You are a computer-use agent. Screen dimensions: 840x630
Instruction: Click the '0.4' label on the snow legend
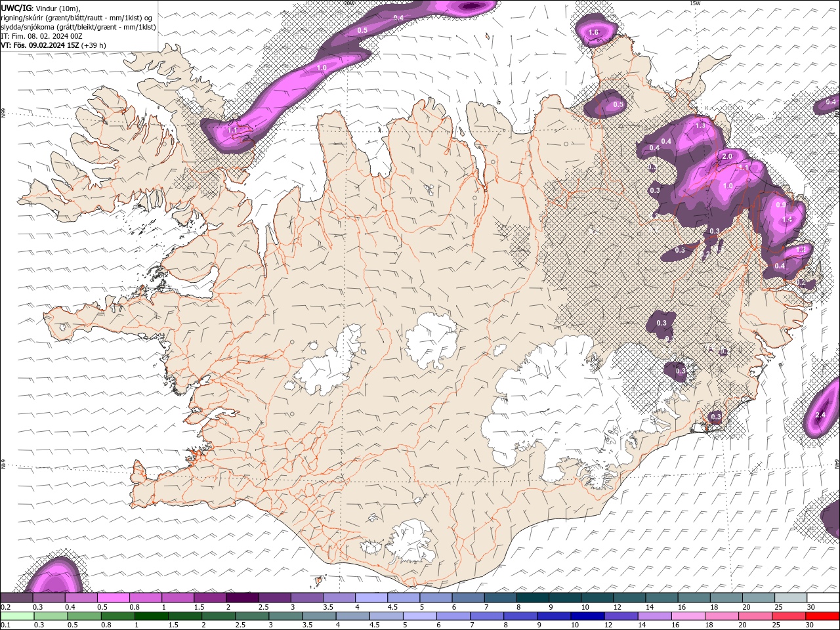coord(70,607)
